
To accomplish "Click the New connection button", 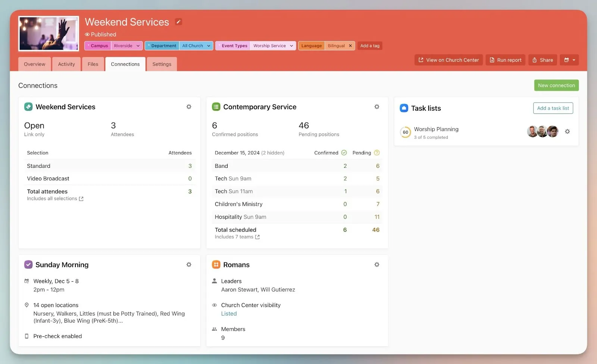I will [x=556, y=85].
